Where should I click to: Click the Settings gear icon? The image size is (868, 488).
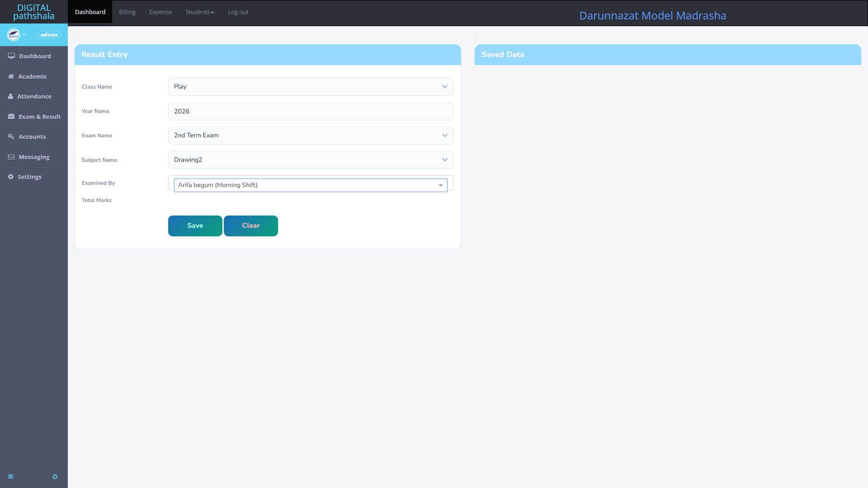pyautogui.click(x=11, y=177)
